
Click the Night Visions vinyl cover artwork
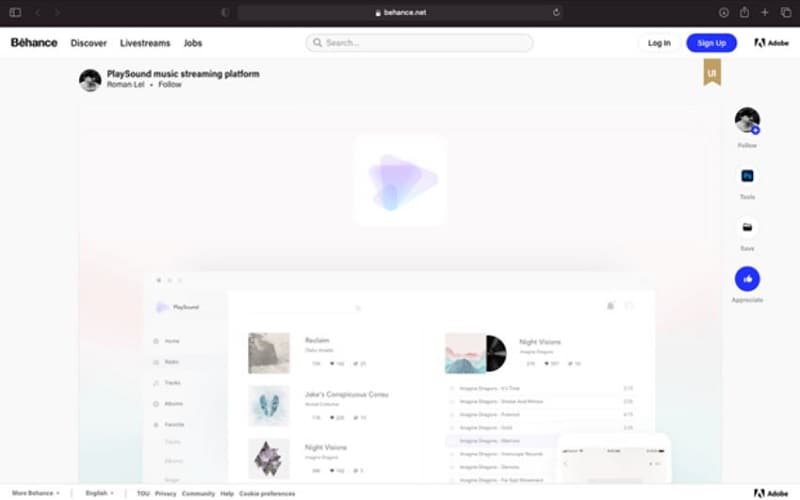[x=476, y=353]
